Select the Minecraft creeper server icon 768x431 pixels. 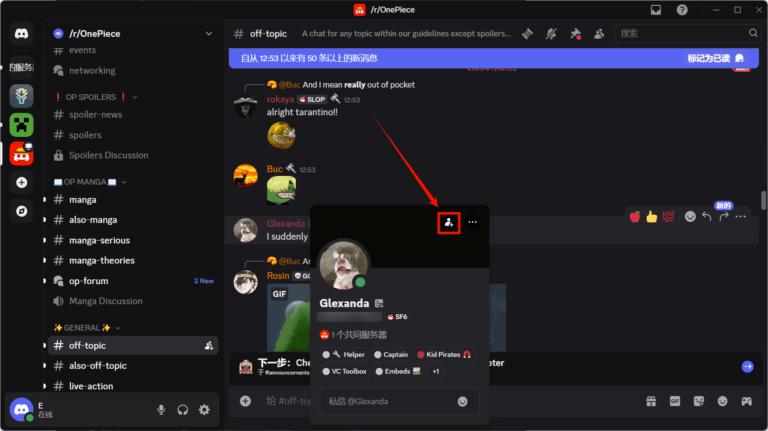[x=21, y=125]
